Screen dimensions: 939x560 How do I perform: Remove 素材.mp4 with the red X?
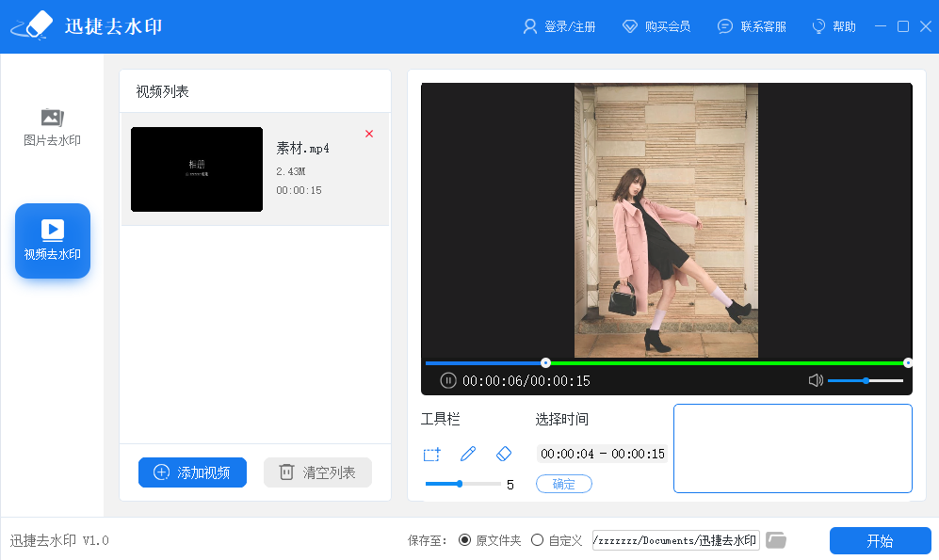(369, 134)
